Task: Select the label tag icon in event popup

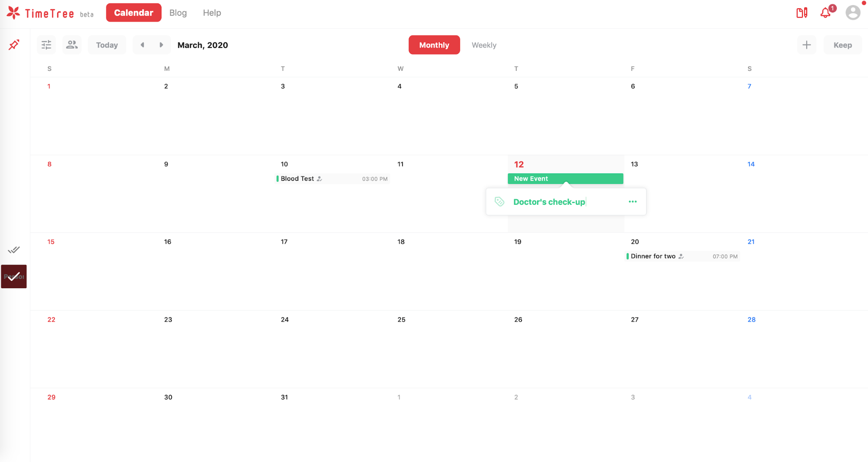Action: pyautogui.click(x=499, y=202)
